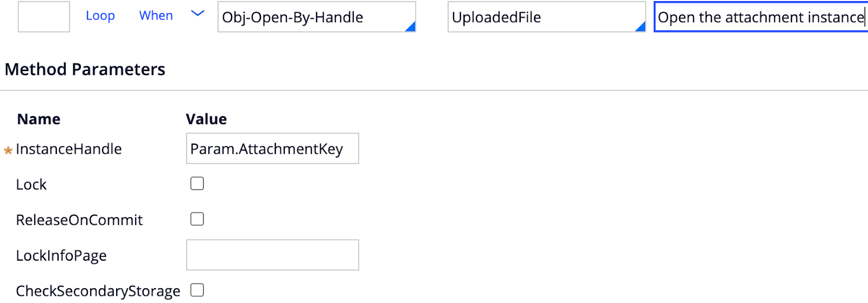Enable the Lock checkbox

[197, 184]
